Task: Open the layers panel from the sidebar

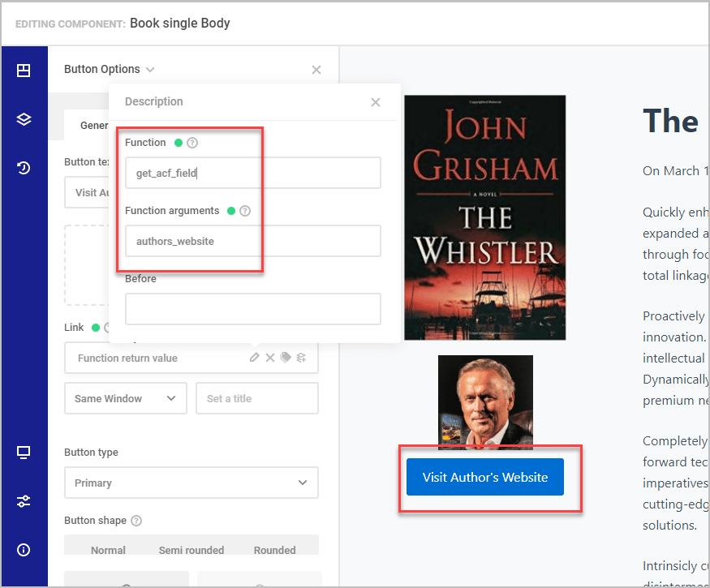Action: tap(24, 118)
